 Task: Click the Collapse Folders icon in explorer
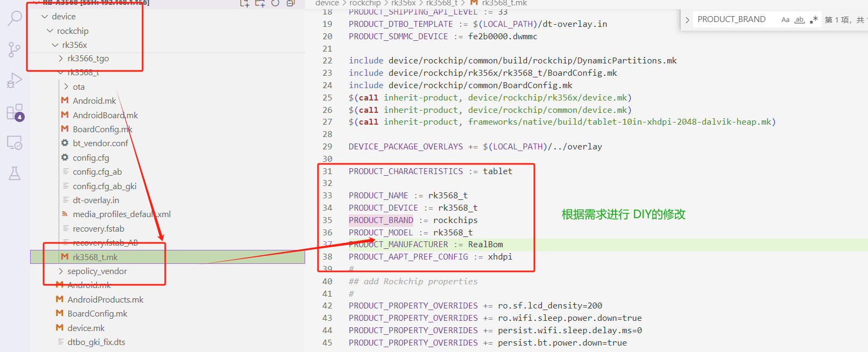coord(291,3)
